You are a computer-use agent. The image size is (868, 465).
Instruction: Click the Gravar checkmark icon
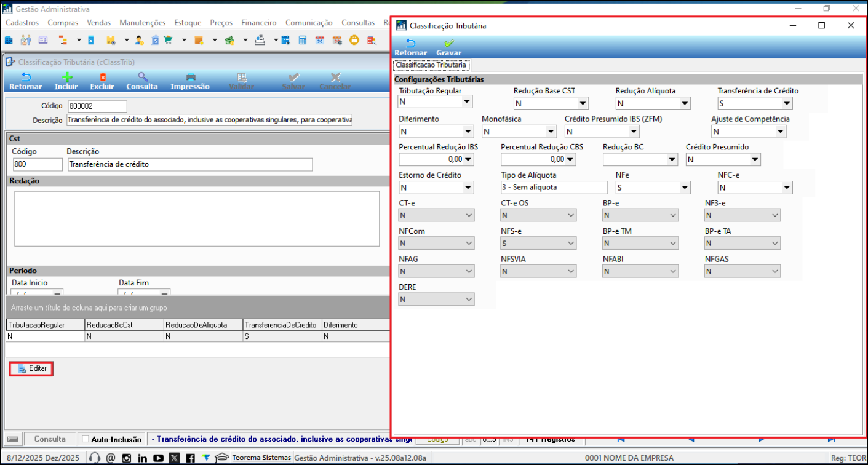point(448,44)
